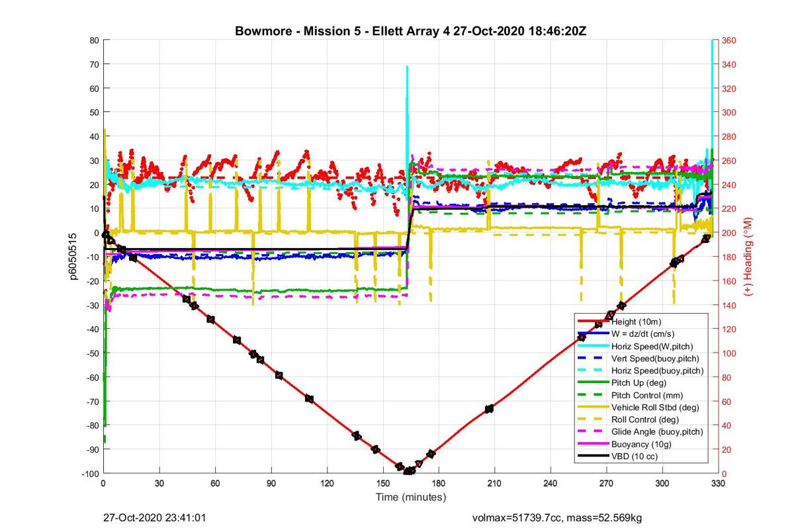The height and width of the screenshot is (532, 794).
Task: Click the "360" tick label on the heading axis
Action: (729, 40)
